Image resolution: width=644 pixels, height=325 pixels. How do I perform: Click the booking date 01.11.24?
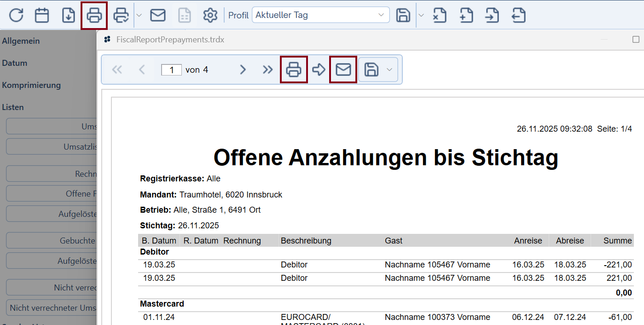159,317
